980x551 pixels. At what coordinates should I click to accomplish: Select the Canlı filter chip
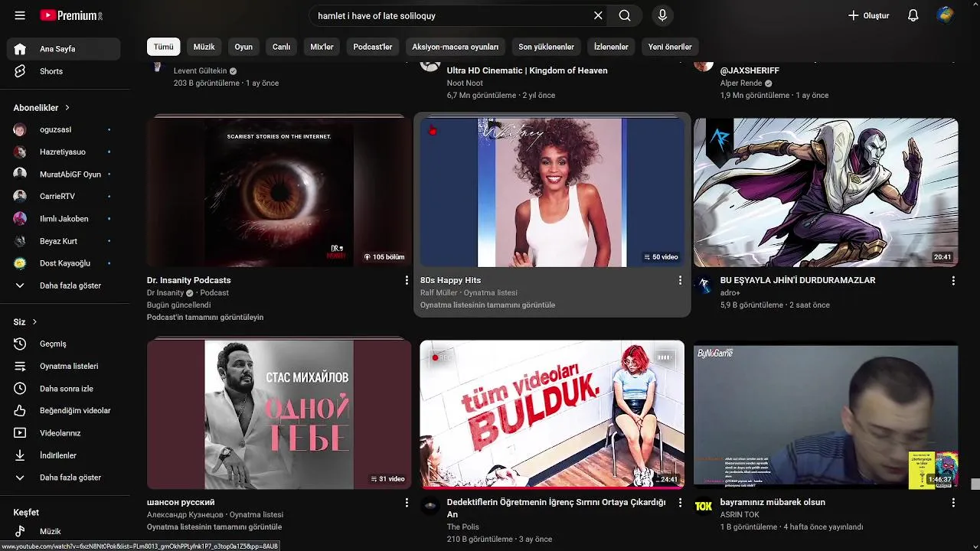[282, 47]
